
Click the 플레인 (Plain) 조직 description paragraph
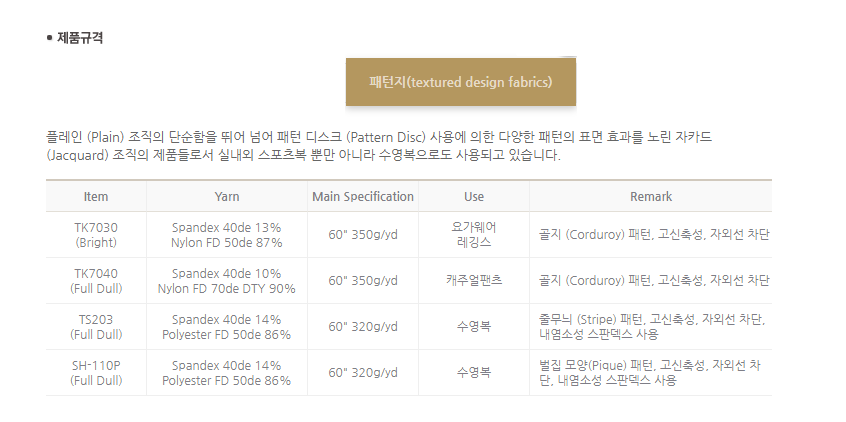click(x=379, y=146)
